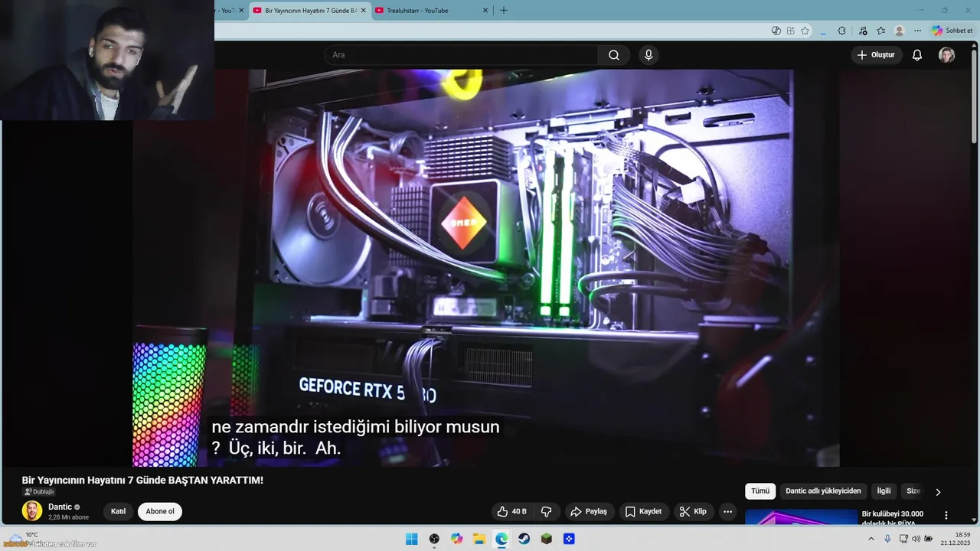Open the Windows Start menu
The width and height of the screenshot is (980, 551).
click(x=412, y=539)
